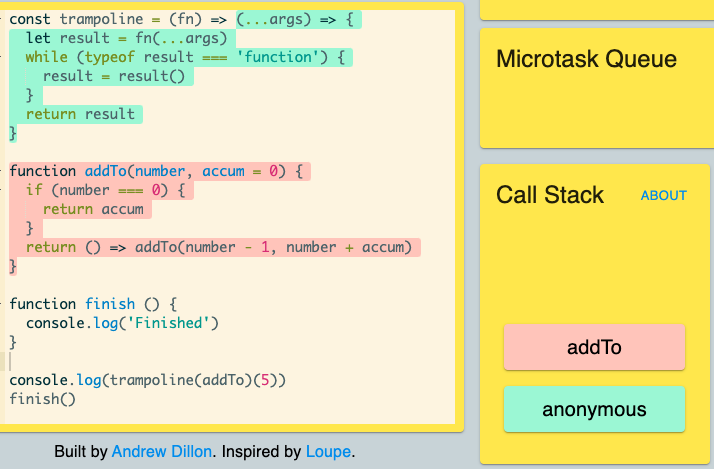Open the Andrew Dillon link

click(x=162, y=451)
